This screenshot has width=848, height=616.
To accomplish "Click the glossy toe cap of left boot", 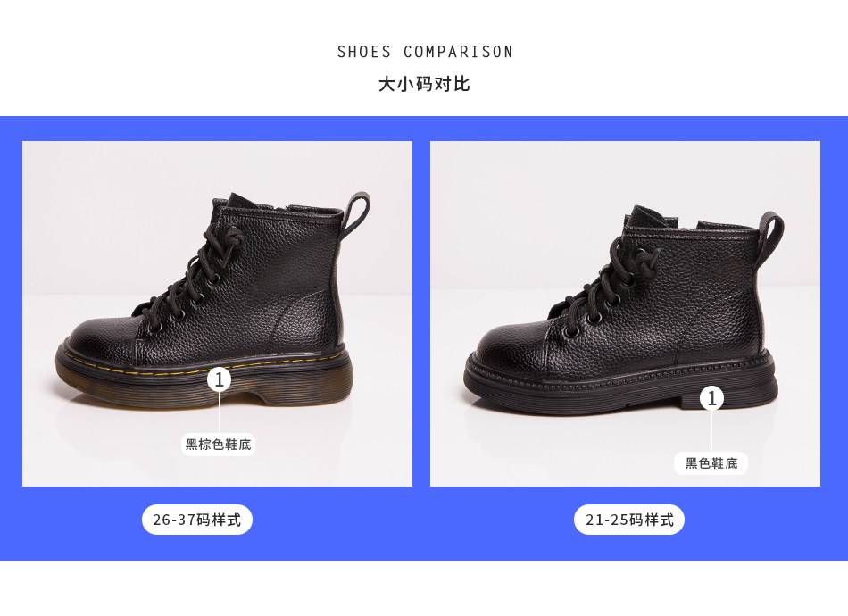I will [x=96, y=336].
